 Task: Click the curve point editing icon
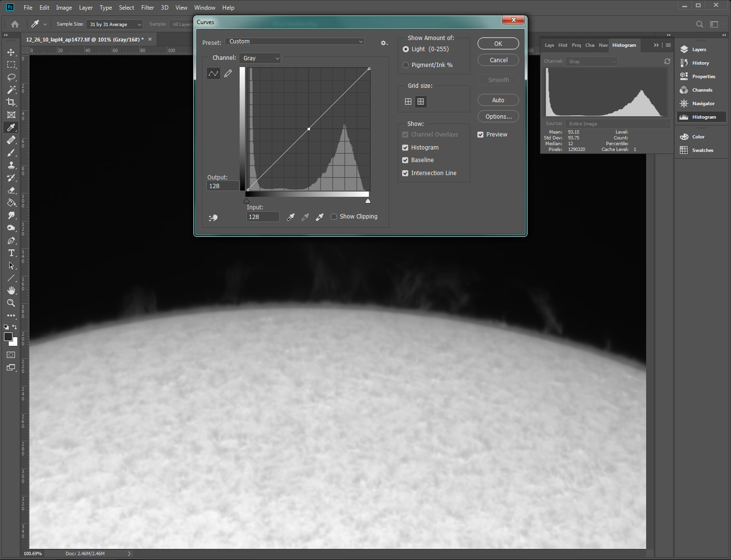coord(213,73)
